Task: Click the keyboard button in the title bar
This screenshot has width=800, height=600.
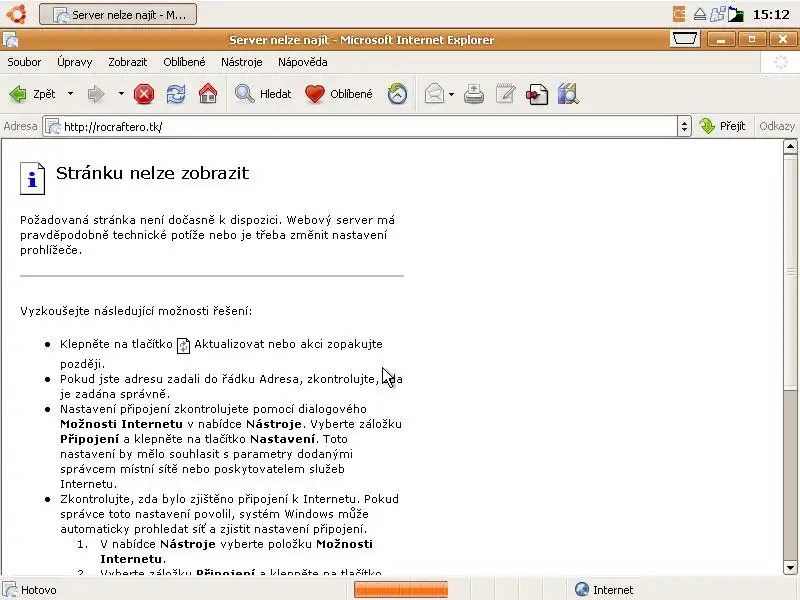Action: pos(684,39)
